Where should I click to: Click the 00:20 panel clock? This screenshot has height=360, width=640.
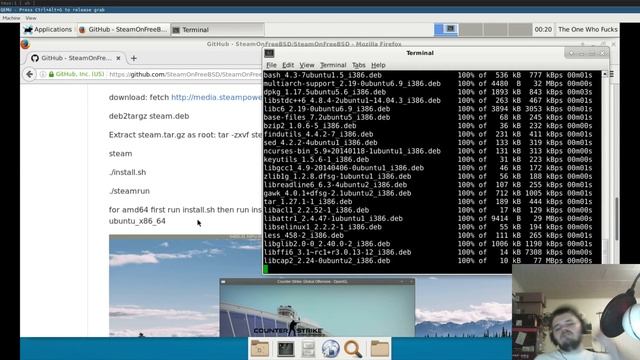point(543,29)
